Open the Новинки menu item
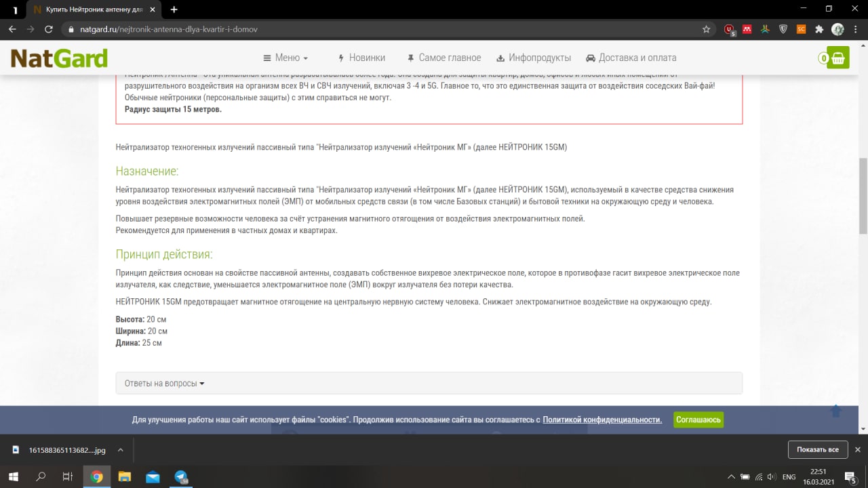The image size is (868, 488). point(361,58)
